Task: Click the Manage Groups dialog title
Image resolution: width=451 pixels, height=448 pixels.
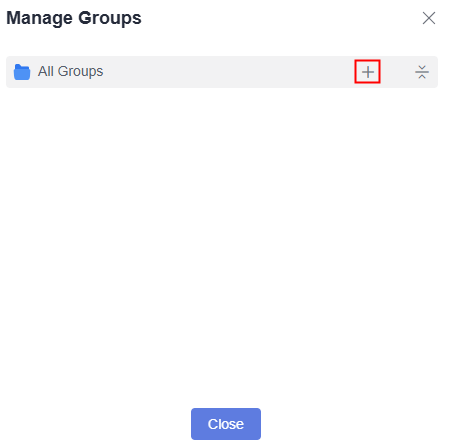Action: click(74, 18)
